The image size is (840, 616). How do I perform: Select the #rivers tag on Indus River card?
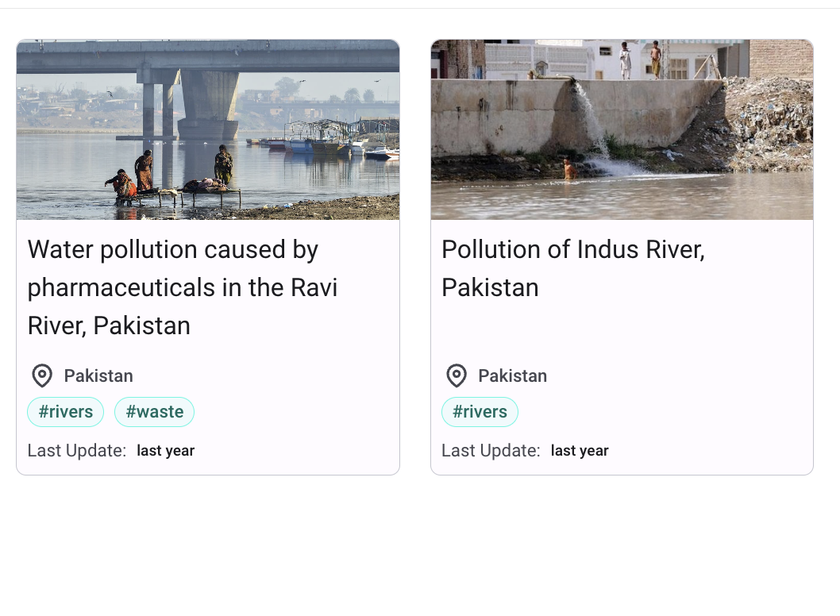480,412
